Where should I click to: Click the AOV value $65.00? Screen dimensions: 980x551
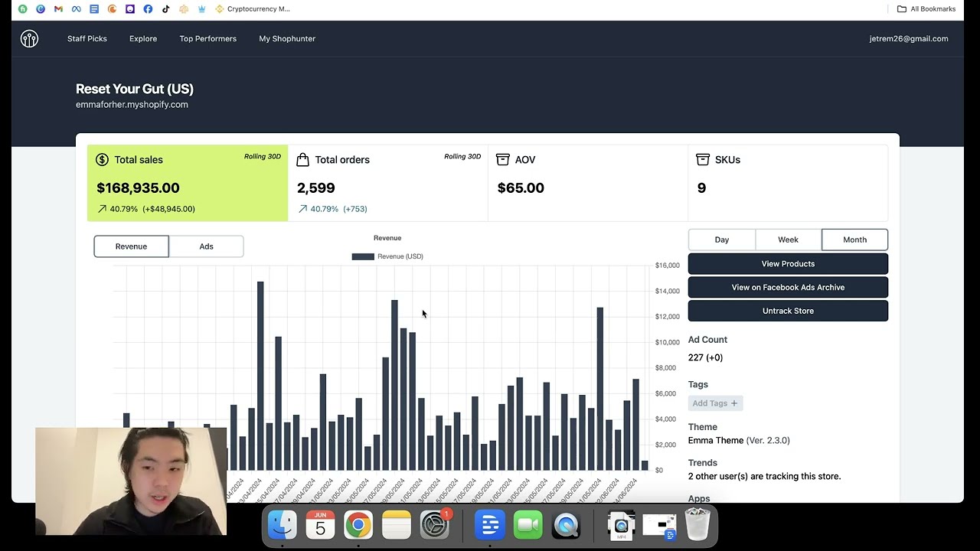521,187
